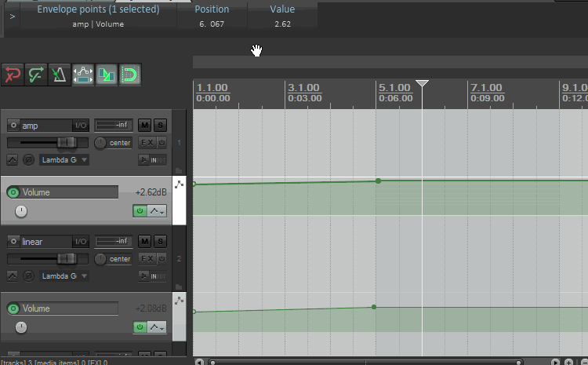Image resolution: width=588 pixels, height=365 pixels.
Task: Select amp envelope point at bar 5
Action: tap(378, 181)
